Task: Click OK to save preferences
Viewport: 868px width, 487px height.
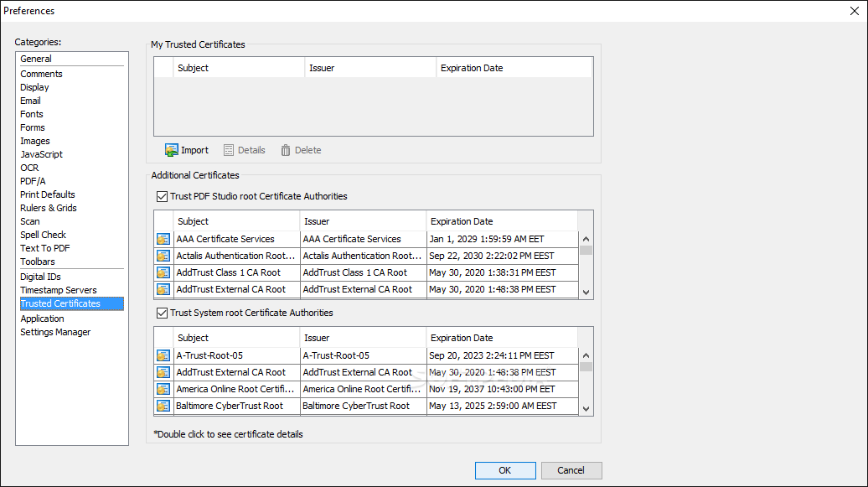Action: coord(505,470)
